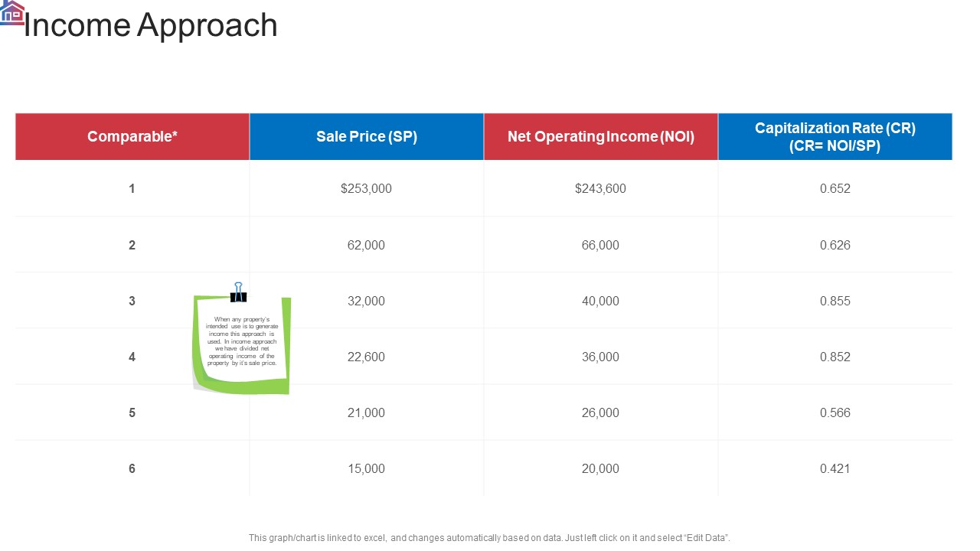Click the $243,600 NOI cell

pyautogui.click(x=601, y=188)
